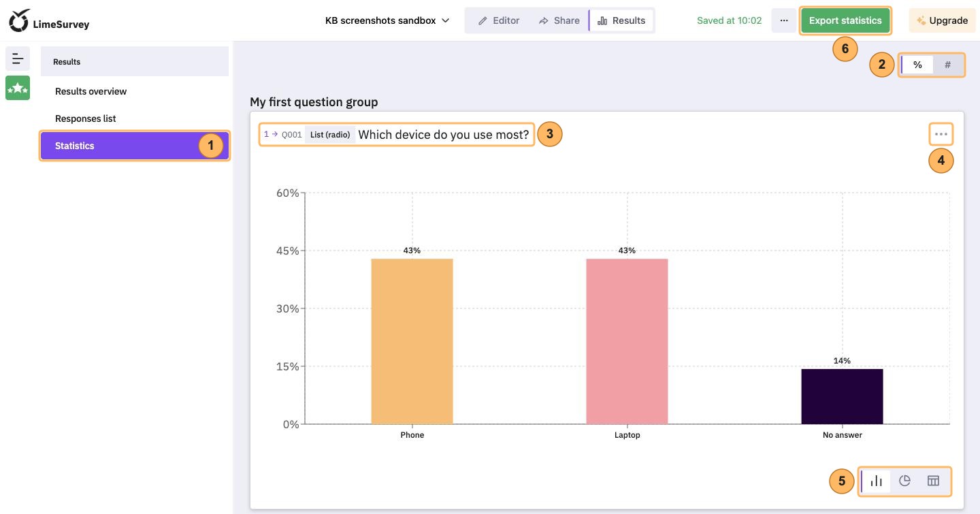Click the 'My first question group' heading
Image resolution: width=980 pixels, height=514 pixels.
(x=314, y=102)
